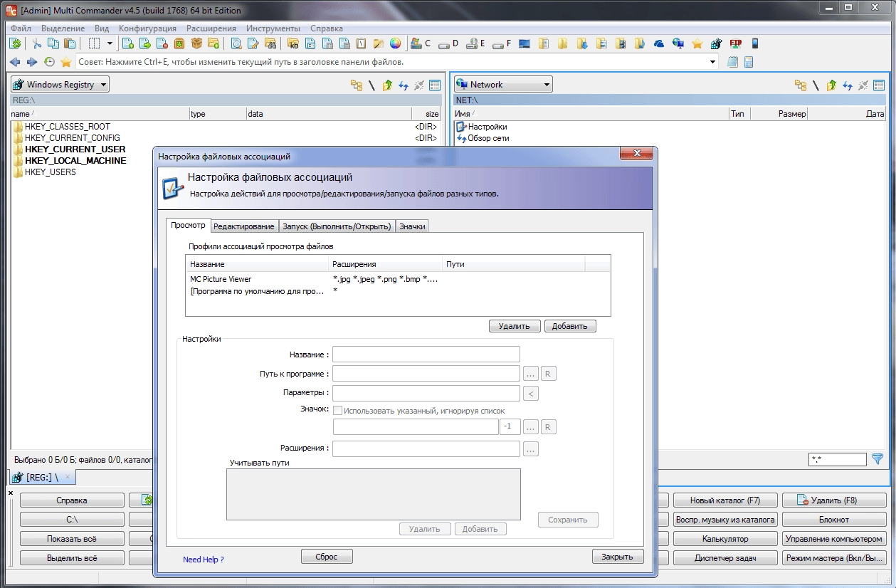The image size is (896, 588).
Task: Click the Диспетчер задач button
Action: tap(725, 558)
